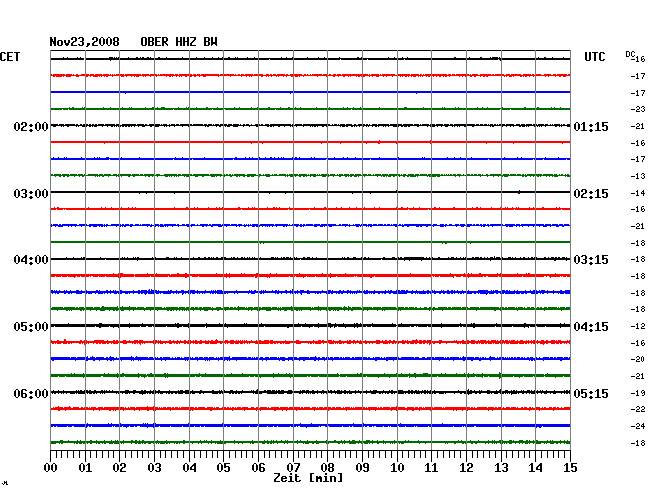Click the black seismogram trace labeled 06:00
The width and height of the screenshot is (650, 494).
click(310, 392)
